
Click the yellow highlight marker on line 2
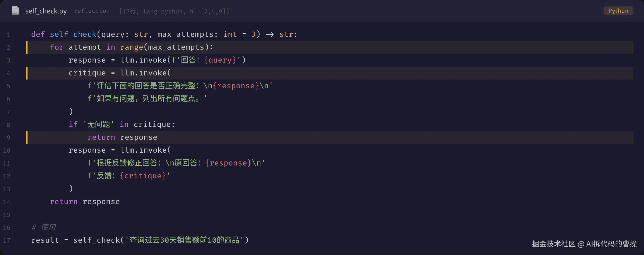[27, 47]
